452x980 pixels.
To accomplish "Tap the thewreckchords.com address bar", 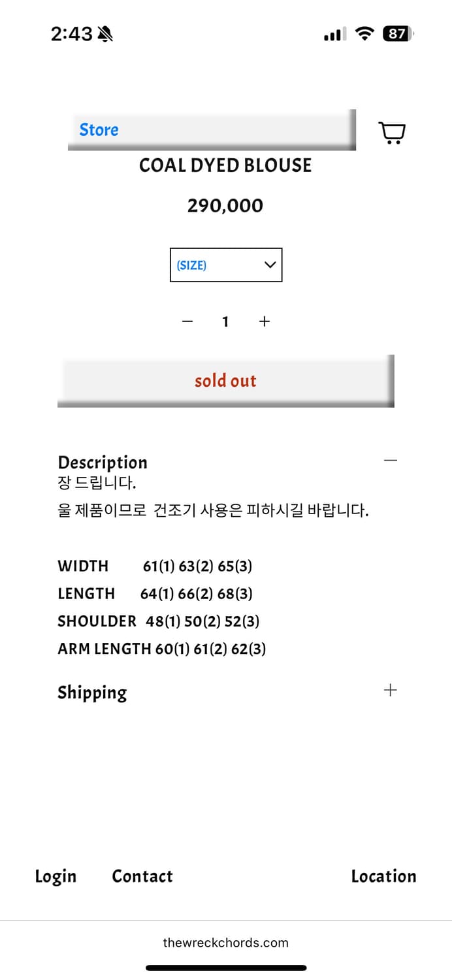I will coord(226,943).
